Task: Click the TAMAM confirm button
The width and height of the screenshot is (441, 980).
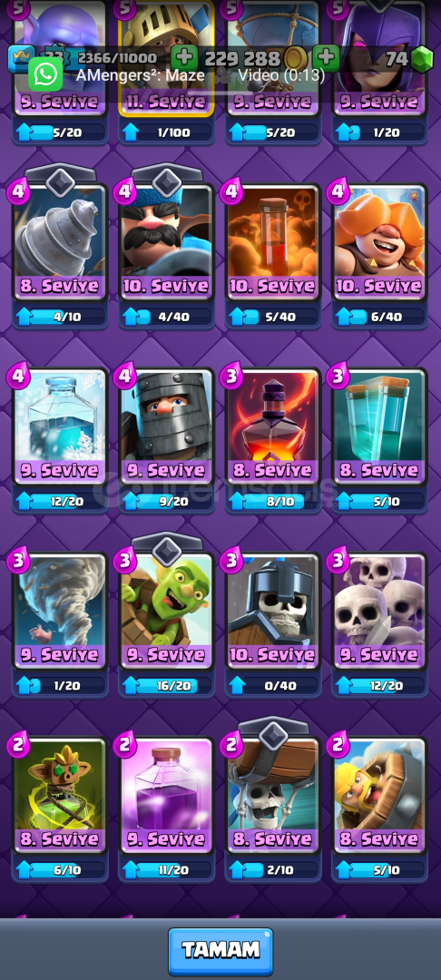Action: [x=220, y=951]
